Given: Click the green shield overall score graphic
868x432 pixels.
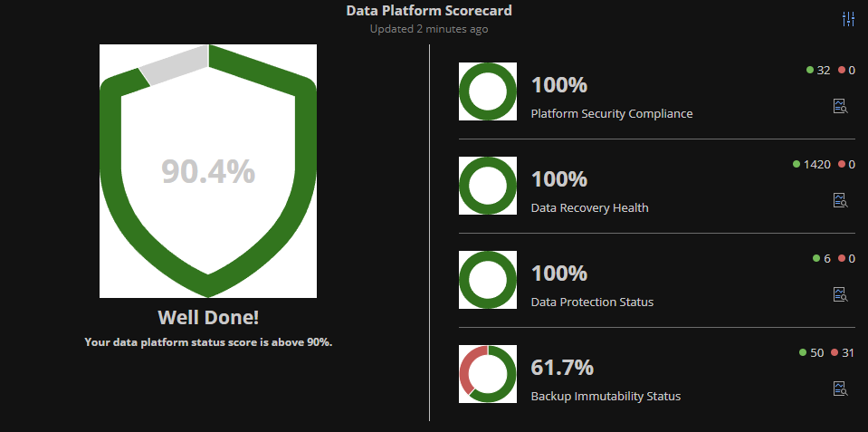Looking at the screenshot, I should coord(208,171).
